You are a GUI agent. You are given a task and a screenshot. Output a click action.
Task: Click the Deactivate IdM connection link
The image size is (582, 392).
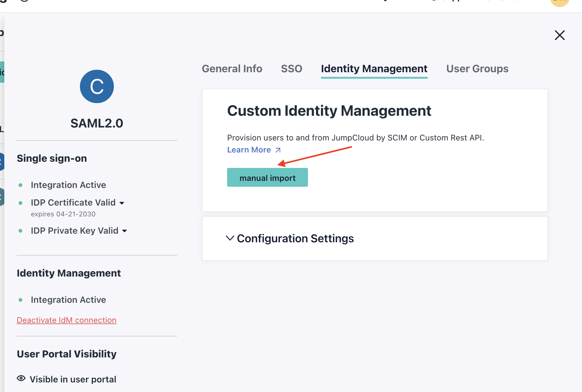pyautogui.click(x=67, y=320)
